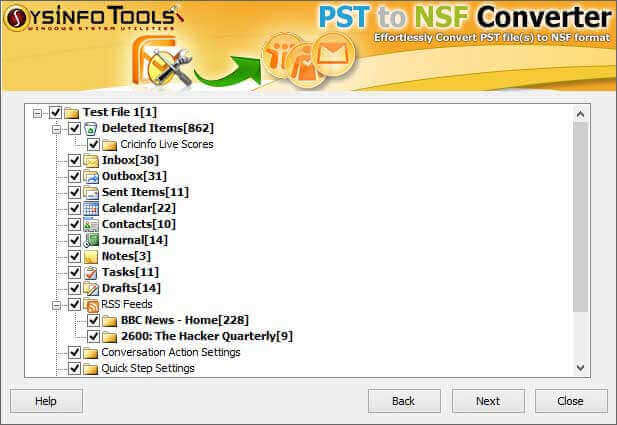
Task: Select the "Test File 1[1]" label
Action: (120, 112)
